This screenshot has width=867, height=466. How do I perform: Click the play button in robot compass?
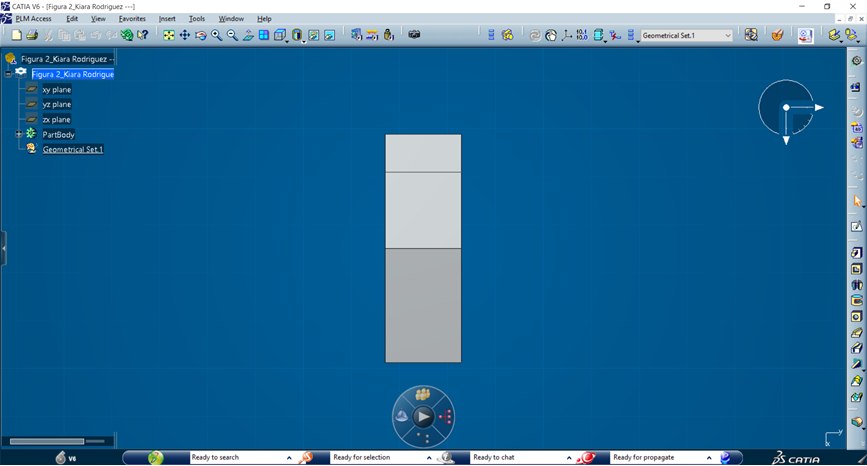click(424, 417)
